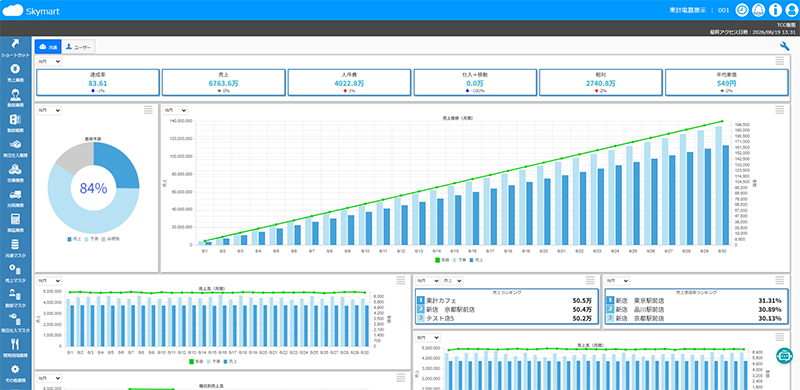800x390 pixels.
Task: Click the delivery truck icon in sidebar
Action: [x=15, y=194]
